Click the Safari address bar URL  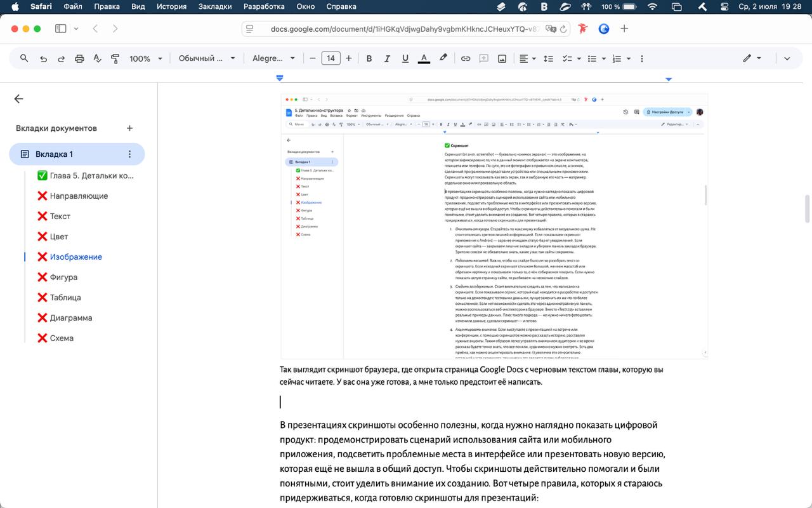(406, 29)
